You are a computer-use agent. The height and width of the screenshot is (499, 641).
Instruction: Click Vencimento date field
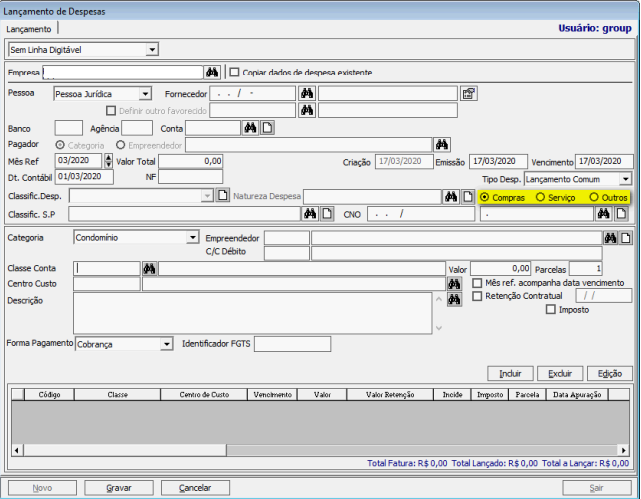click(604, 161)
